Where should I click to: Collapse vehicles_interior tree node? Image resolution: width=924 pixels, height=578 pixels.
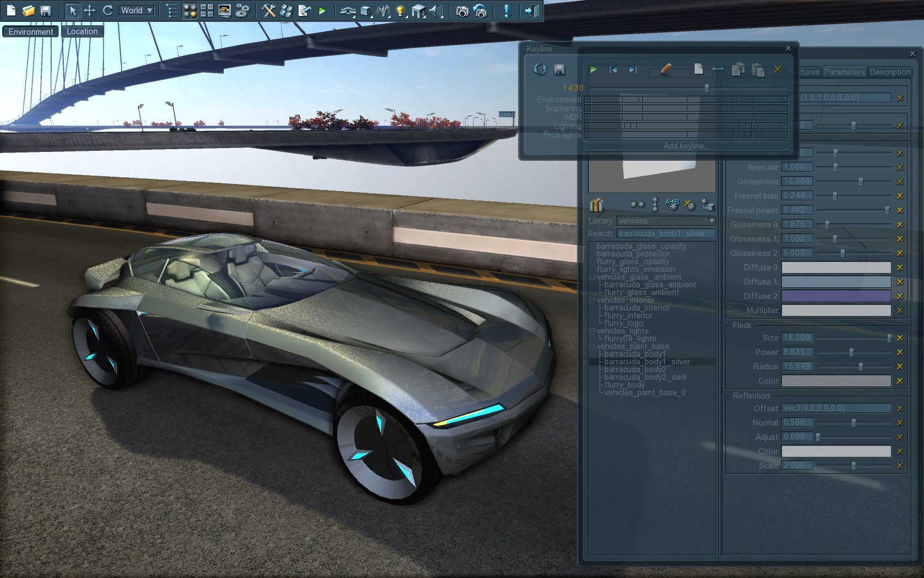click(x=592, y=300)
